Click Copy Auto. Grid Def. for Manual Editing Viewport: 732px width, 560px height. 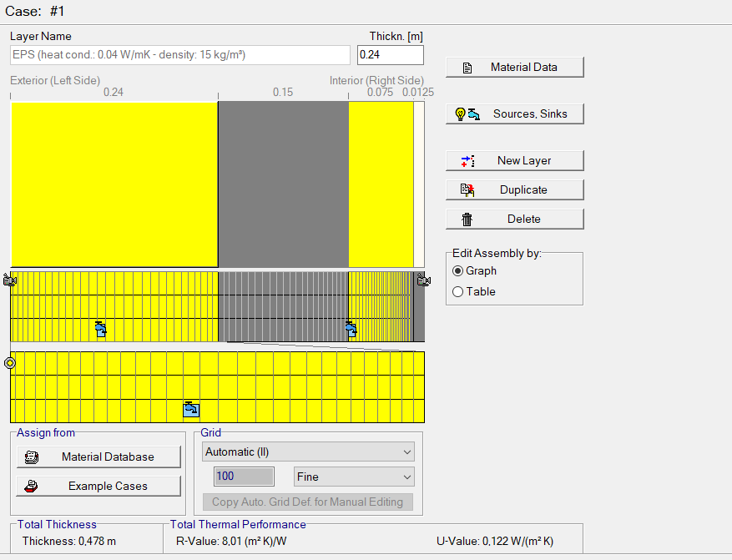pyautogui.click(x=307, y=502)
